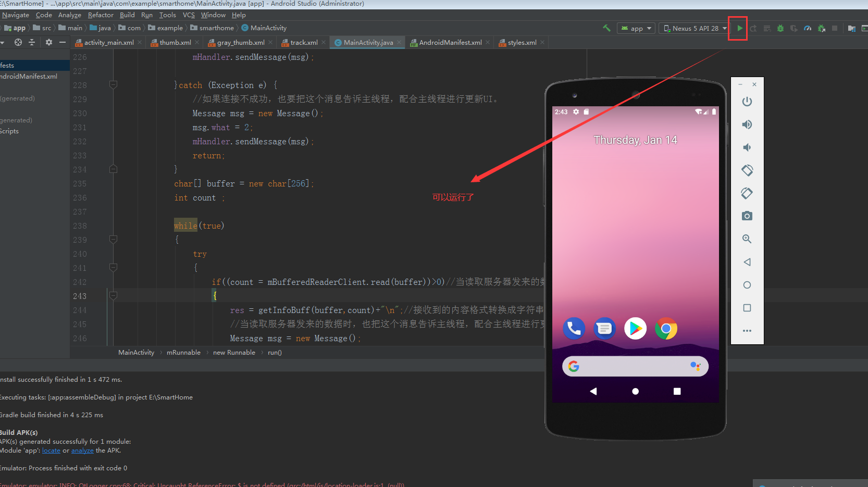The height and width of the screenshot is (487, 868).
Task: Select the Debug icon in the toolbar
Action: [780, 29]
